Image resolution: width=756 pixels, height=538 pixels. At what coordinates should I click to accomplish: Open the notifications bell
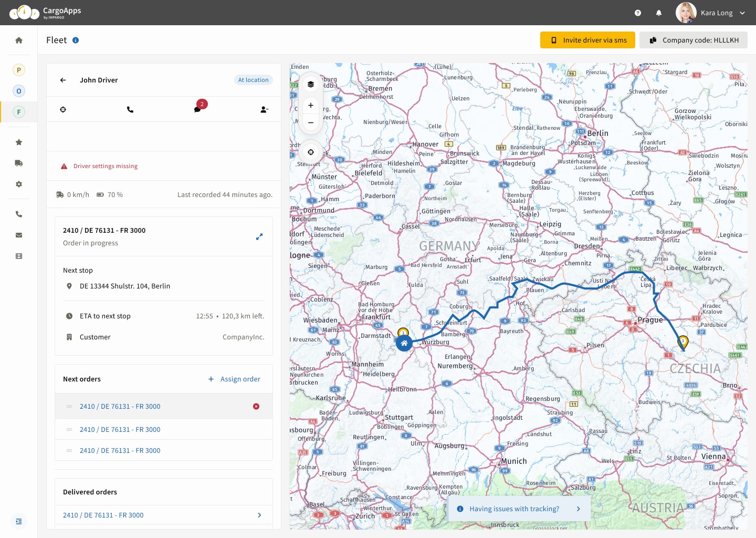659,13
